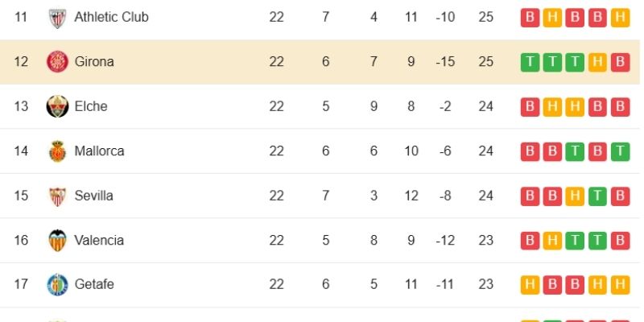Click the Athletic Club crest icon

point(56,17)
